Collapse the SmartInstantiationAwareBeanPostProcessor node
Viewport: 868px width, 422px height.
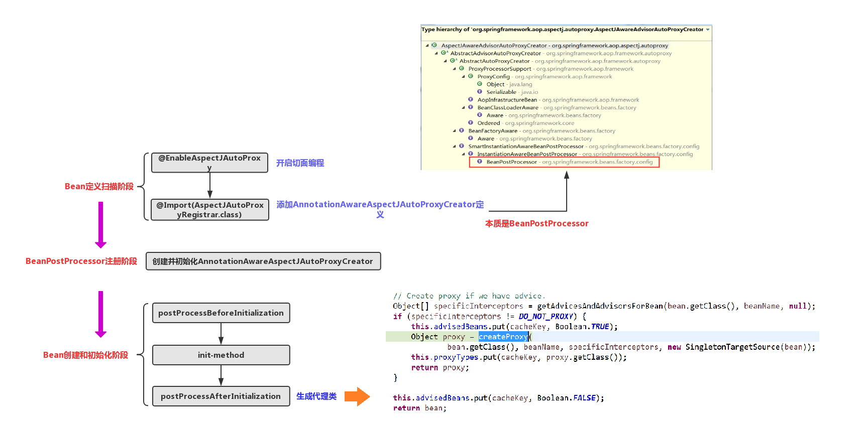coord(455,147)
